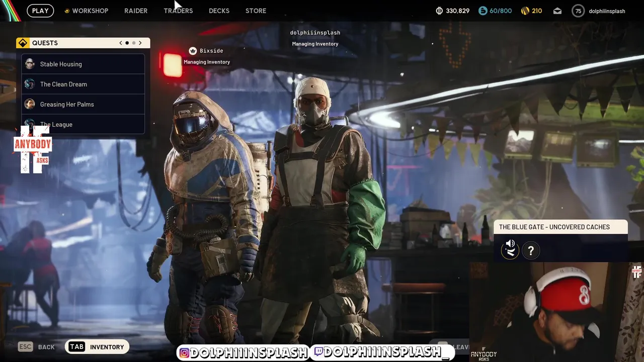Viewport: 644px width, 362px height.
Task: Click the QUESTS panel header
Action: pyautogui.click(x=83, y=43)
